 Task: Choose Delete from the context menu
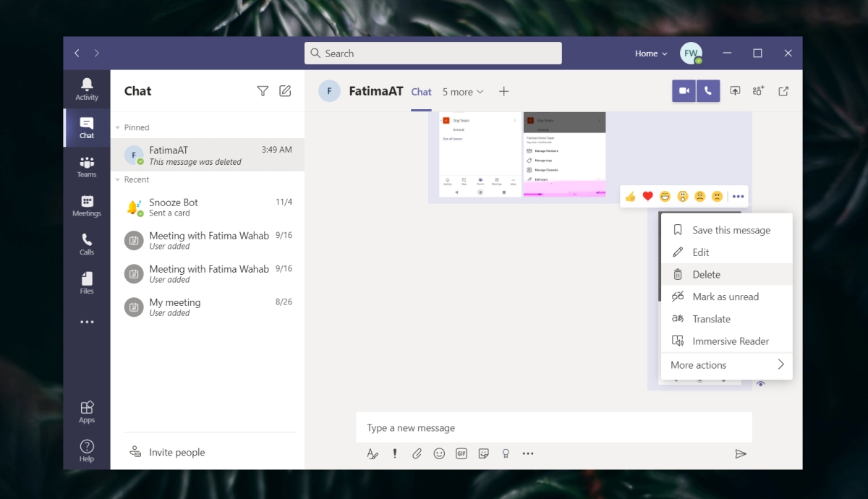click(727, 275)
